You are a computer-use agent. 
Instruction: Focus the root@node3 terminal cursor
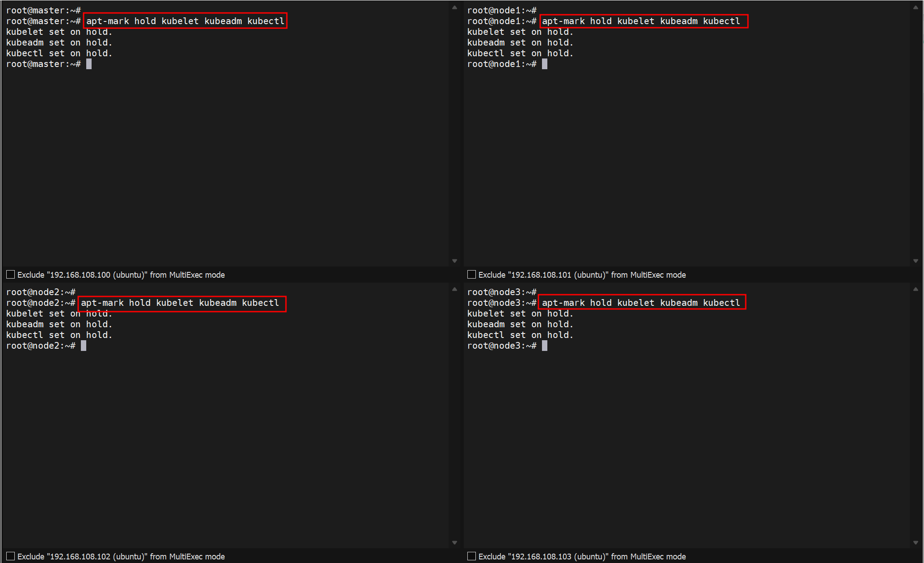click(x=544, y=346)
